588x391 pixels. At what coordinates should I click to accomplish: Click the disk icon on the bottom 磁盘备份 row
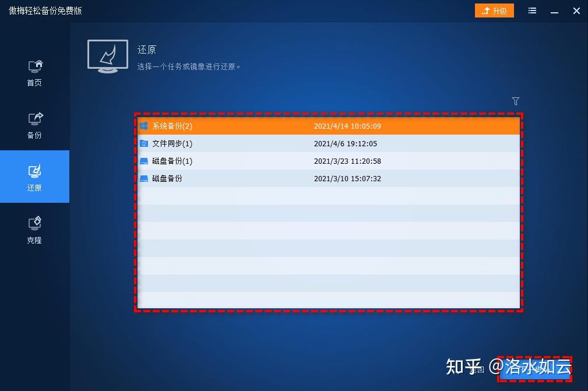click(143, 178)
